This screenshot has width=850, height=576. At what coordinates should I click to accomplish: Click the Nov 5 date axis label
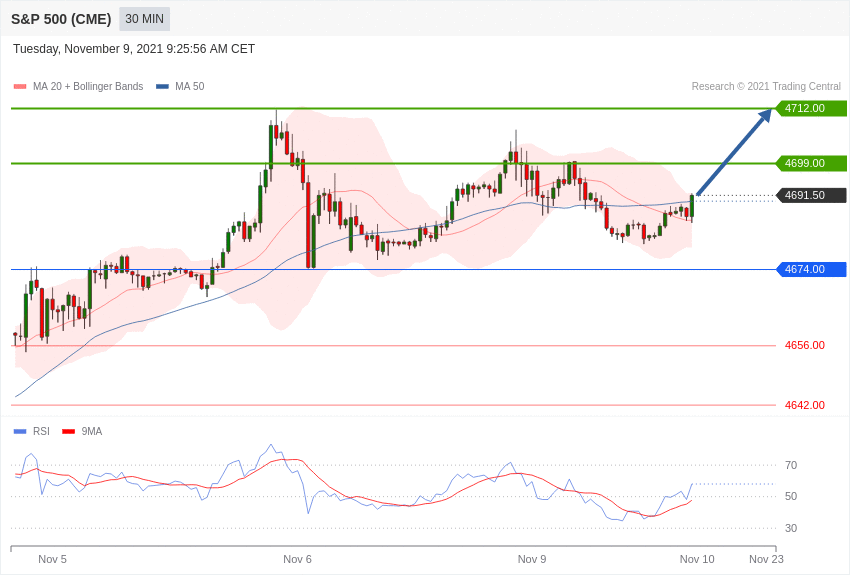(53, 559)
